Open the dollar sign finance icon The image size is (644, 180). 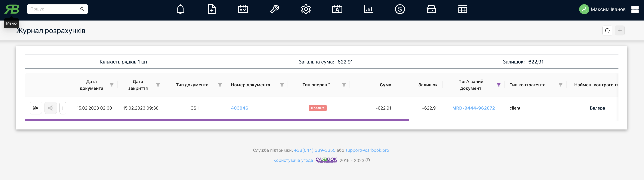point(400,9)
